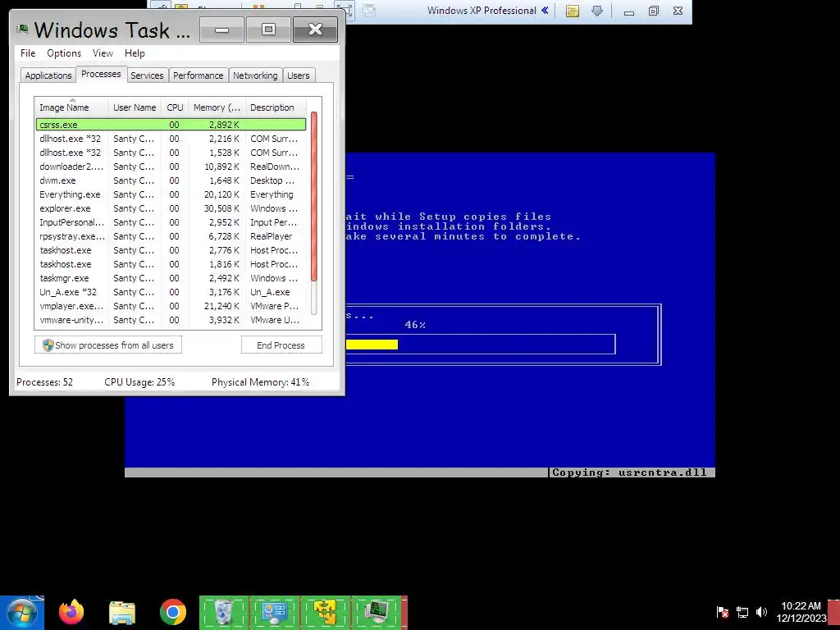This screenshot has width=840, height=630.
Task: Click the Task Manager title bar icon
Action: (22, 29)
